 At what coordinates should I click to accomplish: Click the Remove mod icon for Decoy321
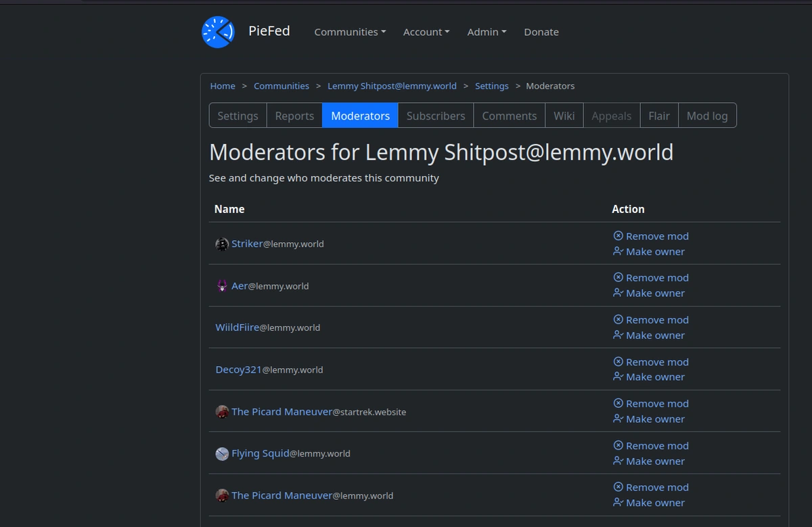pos(618,362)
